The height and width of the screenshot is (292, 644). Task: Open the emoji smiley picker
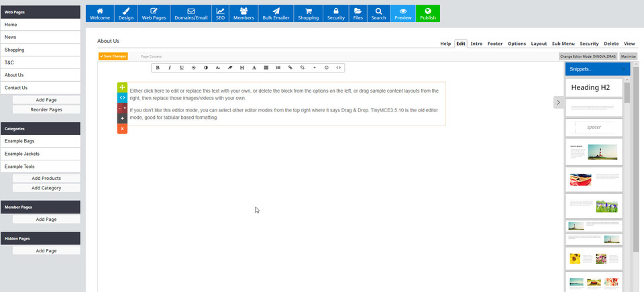327,68
